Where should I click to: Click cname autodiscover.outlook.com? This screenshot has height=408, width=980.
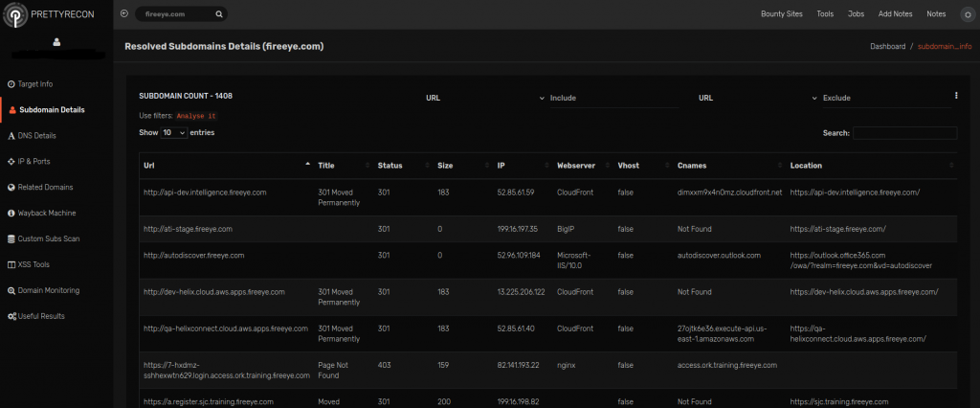pyautogui.click(x=719, y=256)
